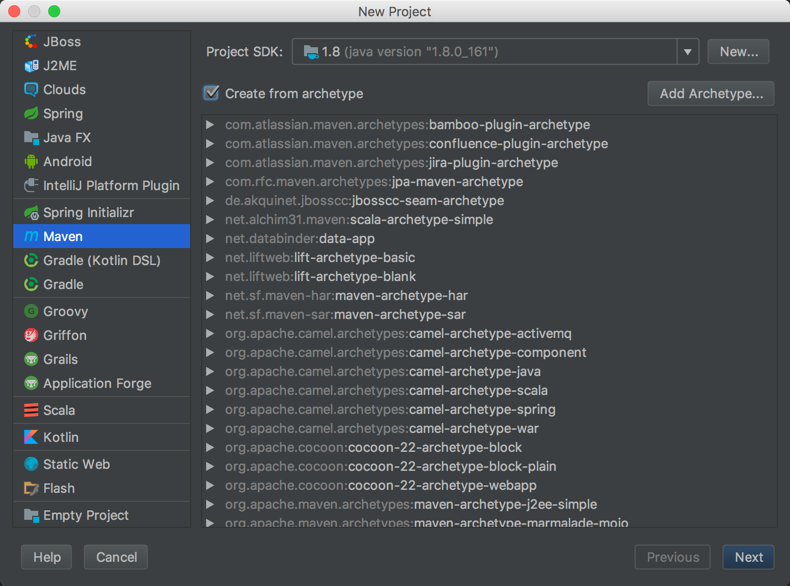790x586 pixels.
Task: Select the Spring project type label
Action: coord(63,114)
